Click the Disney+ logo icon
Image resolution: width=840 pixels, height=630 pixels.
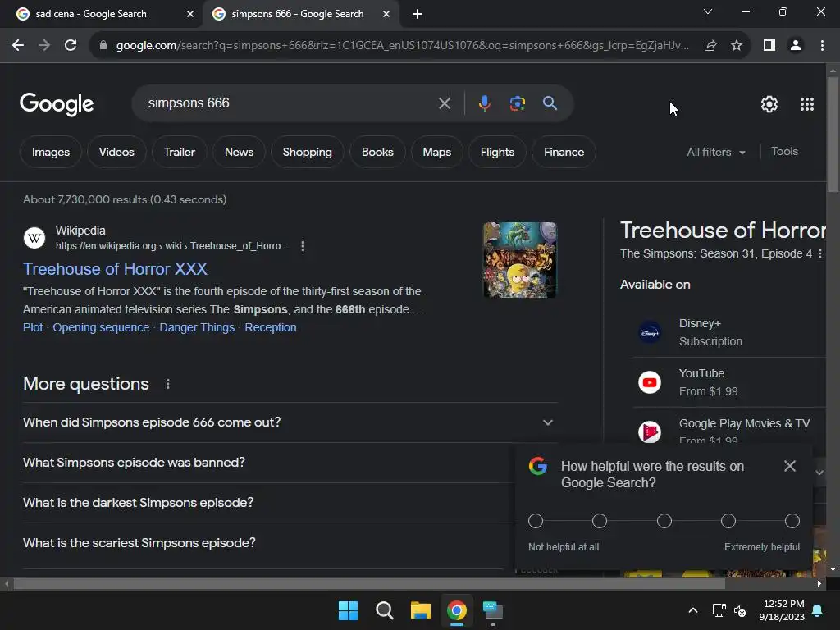point(650,333)
